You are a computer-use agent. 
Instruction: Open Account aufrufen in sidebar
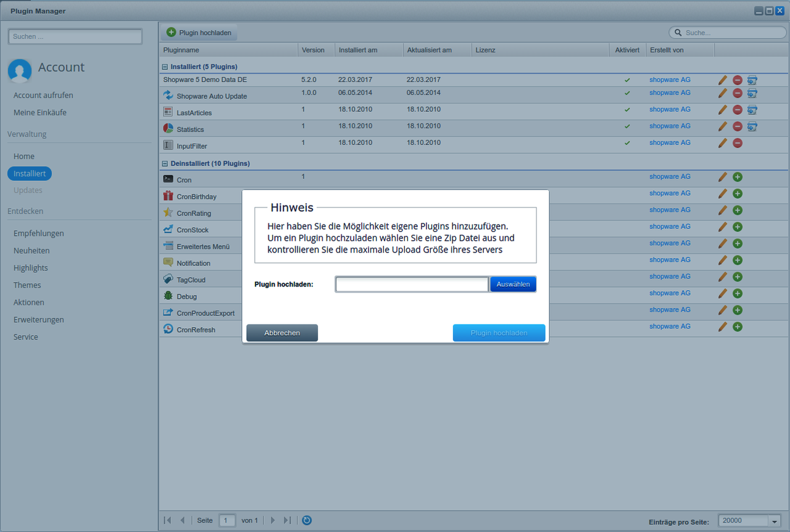43,95
